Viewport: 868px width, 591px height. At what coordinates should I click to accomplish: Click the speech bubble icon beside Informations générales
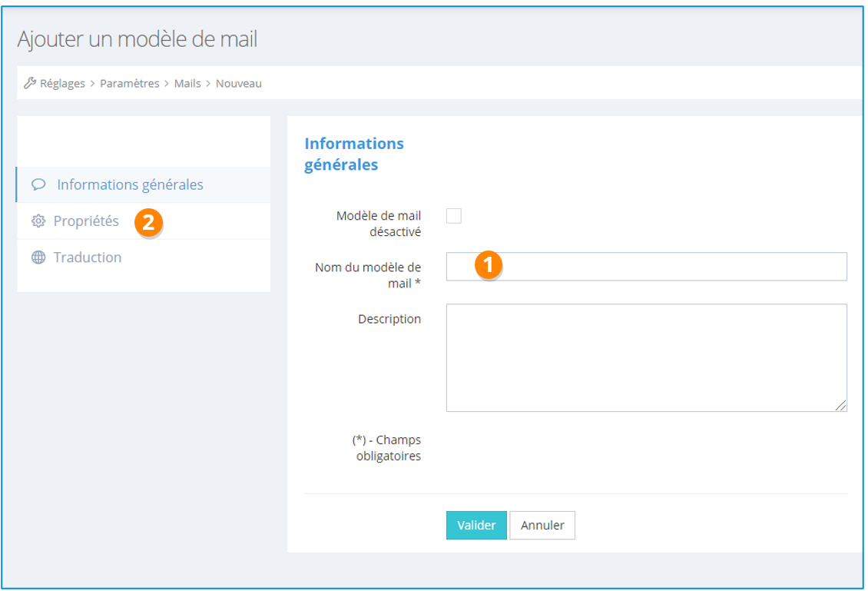point(38,185)
